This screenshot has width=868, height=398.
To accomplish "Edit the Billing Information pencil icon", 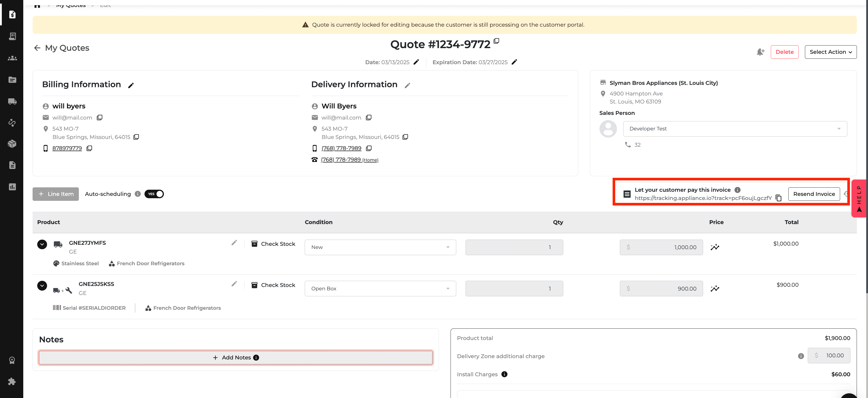I will 131,85.
